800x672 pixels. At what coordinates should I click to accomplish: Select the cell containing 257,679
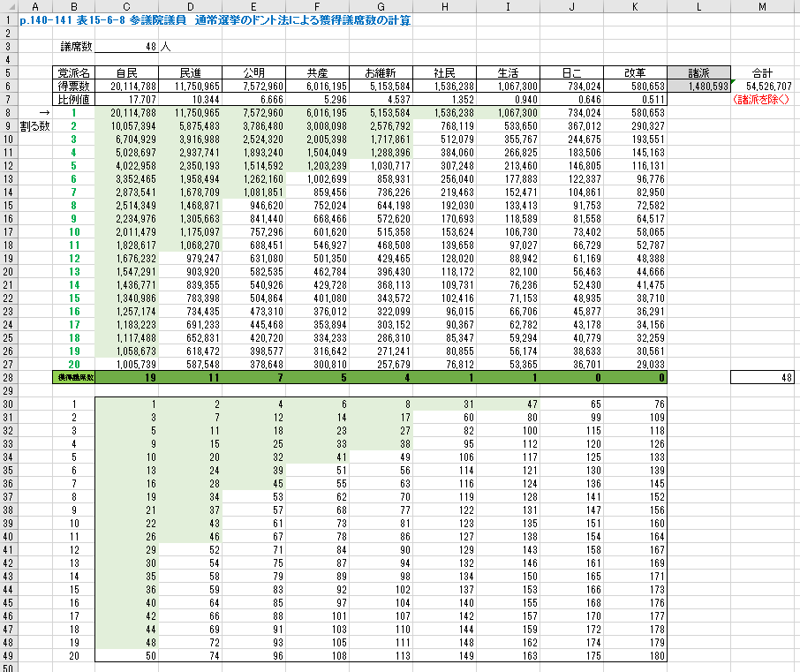click(x=381, y=365)
